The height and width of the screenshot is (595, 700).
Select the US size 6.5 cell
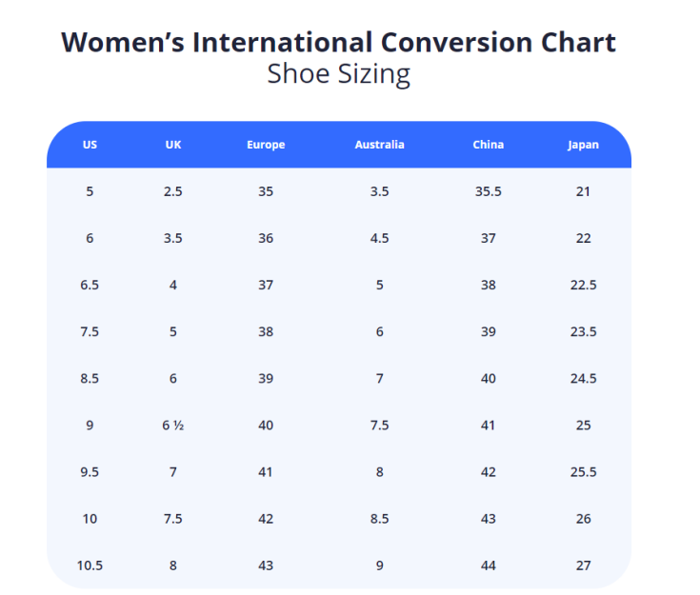coord(90,285)
